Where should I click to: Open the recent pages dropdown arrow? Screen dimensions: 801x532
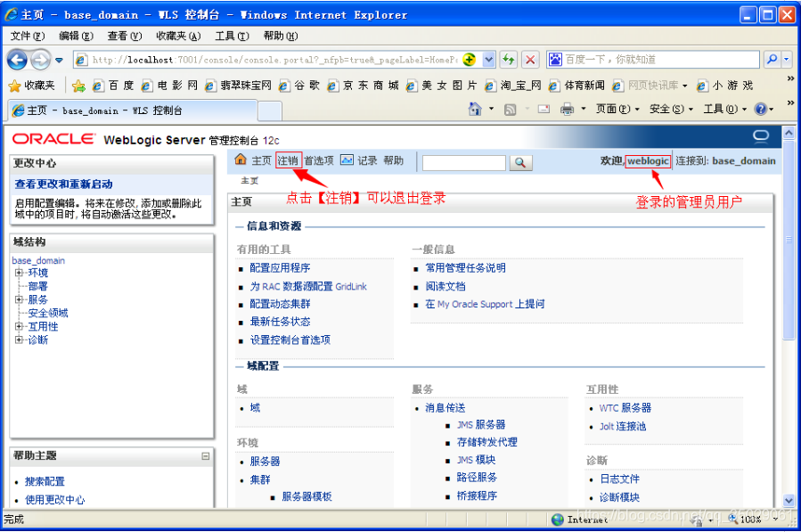pos(60,61)
